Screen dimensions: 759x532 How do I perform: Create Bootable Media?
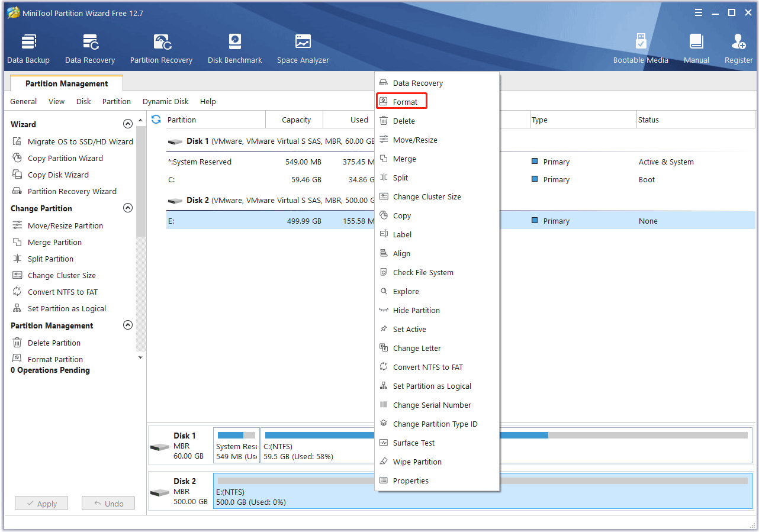[641, 49]
